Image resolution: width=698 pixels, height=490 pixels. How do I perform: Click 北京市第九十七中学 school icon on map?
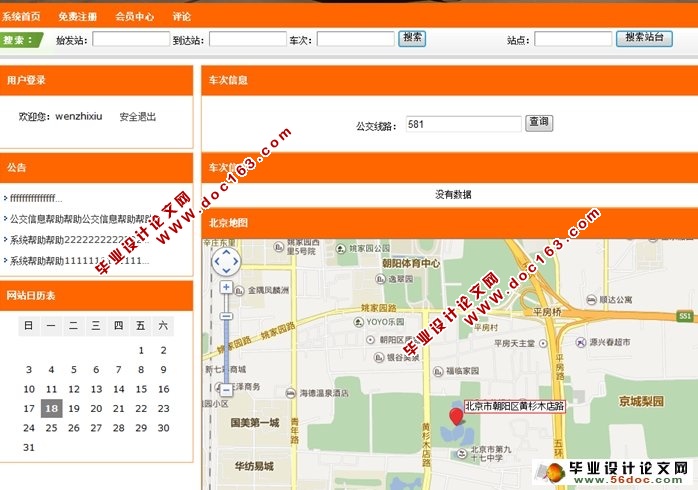click(x=462, y=454)
